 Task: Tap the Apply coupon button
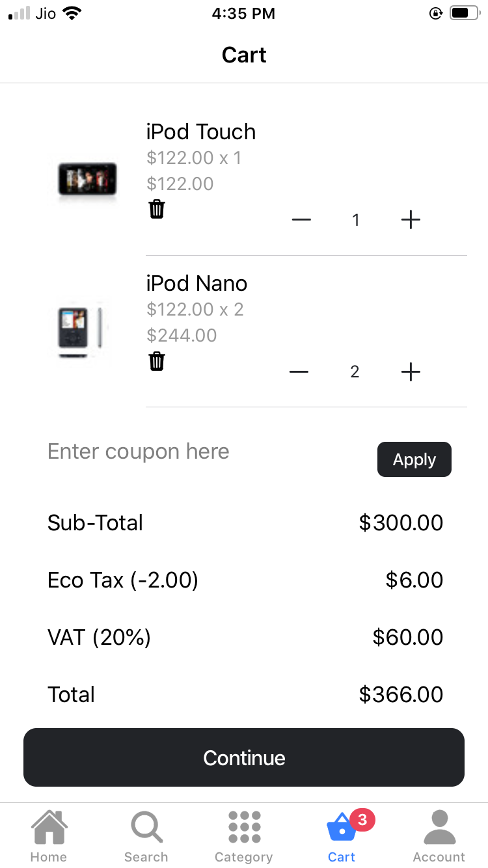pyautogui.click(x=414, y=459)
